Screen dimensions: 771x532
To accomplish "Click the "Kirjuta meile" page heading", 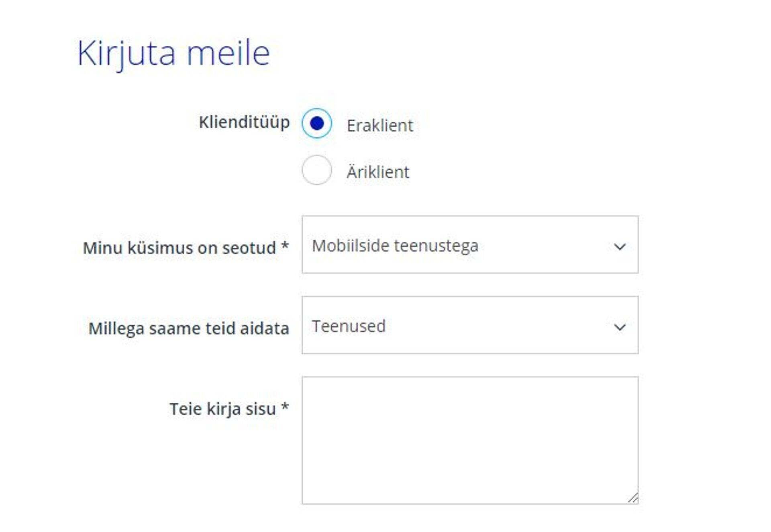I will tap(173, 53).
